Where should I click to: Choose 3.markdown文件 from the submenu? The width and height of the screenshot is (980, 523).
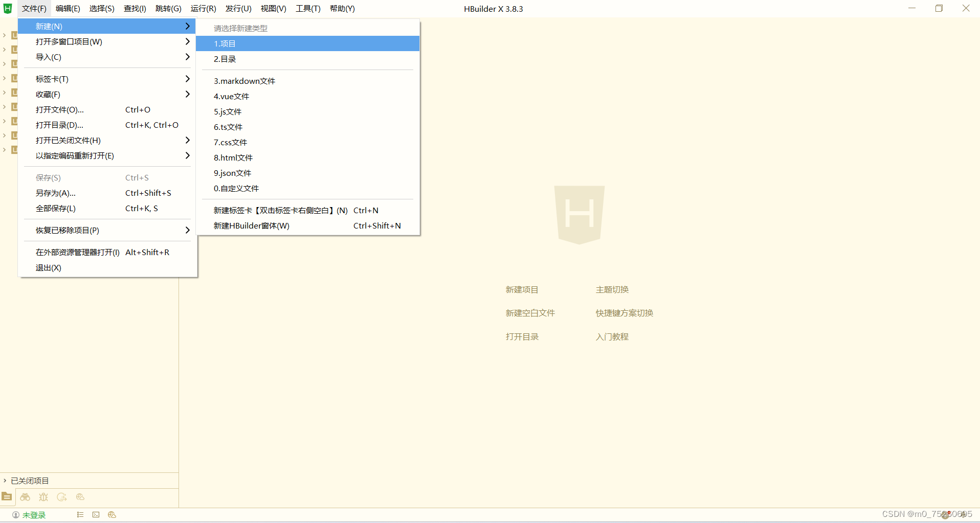(307, 81)
